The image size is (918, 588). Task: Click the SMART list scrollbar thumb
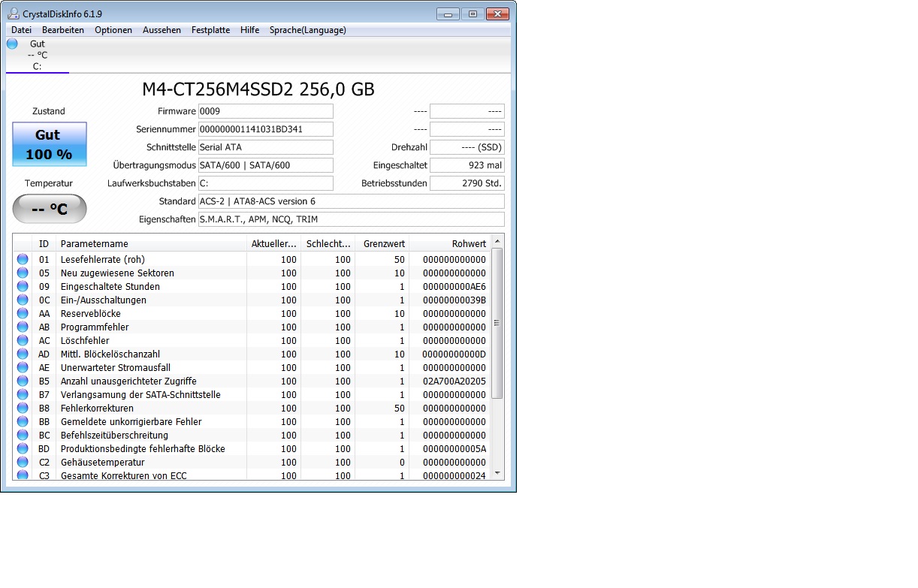(x=497, y=324)
